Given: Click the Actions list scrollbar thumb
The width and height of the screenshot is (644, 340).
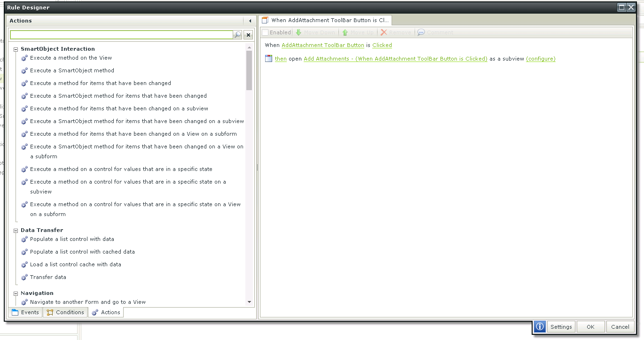Looking at the screenshot, I should [x=249, y=70].
